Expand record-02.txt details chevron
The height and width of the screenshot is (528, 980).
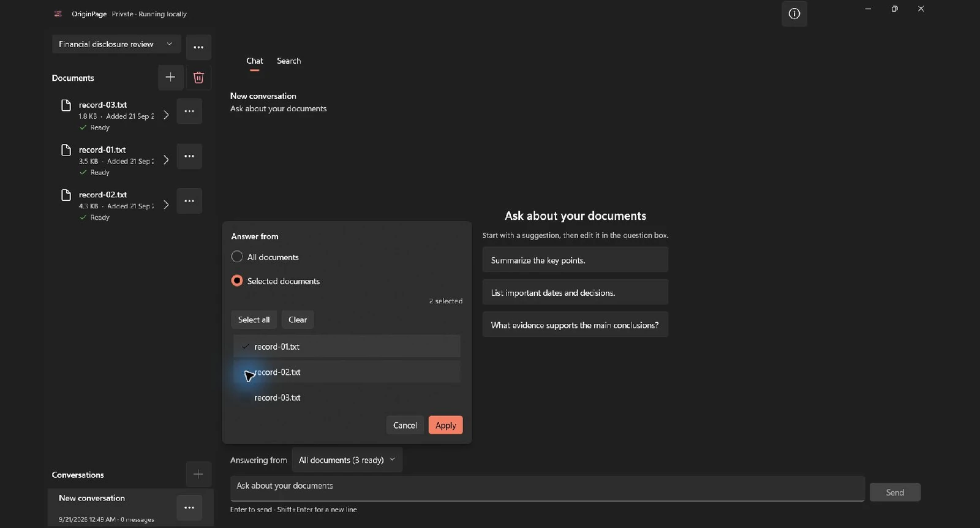[x=166, y=205]
